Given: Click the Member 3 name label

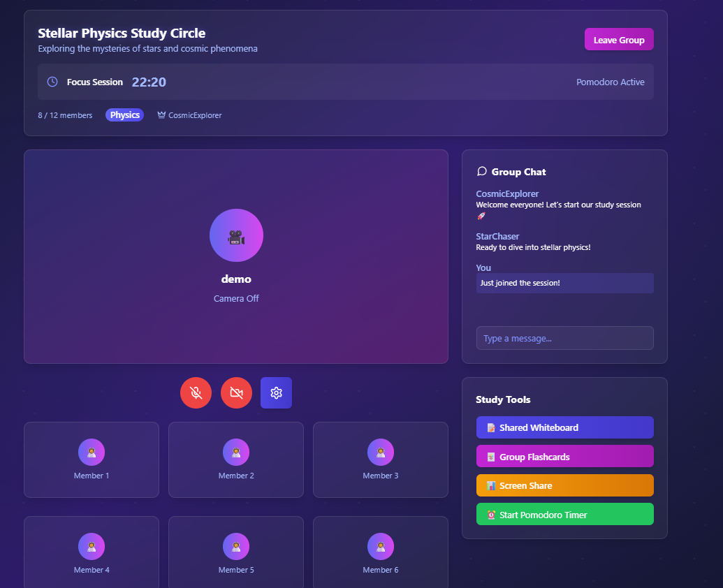Looking at the screenshot, I should [x=381, y=476].
